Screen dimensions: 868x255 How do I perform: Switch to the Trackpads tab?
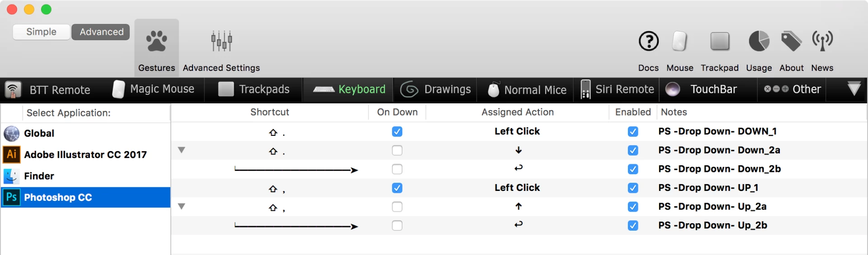(254, 89)
